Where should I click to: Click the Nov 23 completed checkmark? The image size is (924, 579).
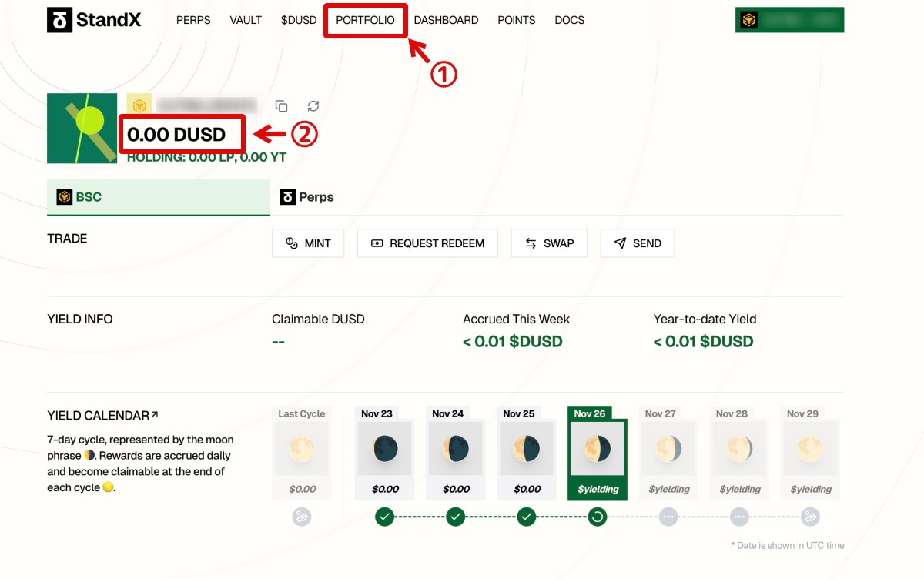click(x=385, y=517)
